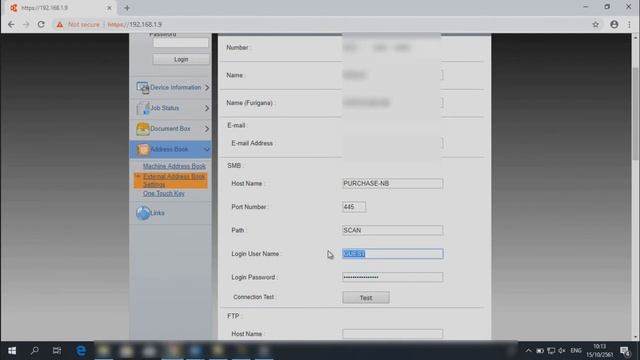Click the Login User Name field
Image resolution: width=640 pixels, height=360 pixels.
[393, 254]
